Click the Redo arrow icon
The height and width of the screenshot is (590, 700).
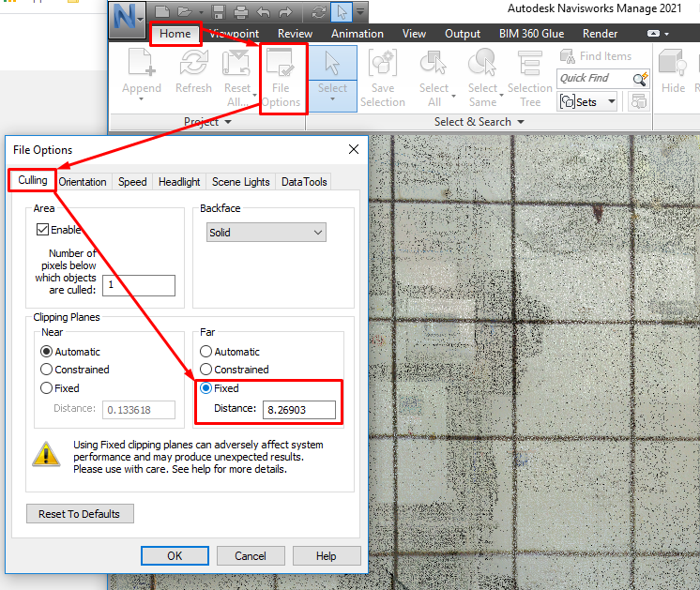click(x=285, y=11)
